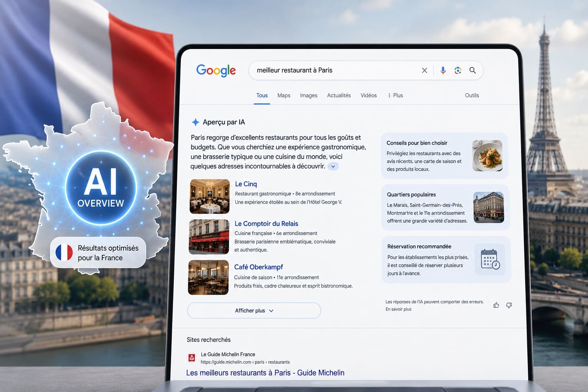
Task: Focus the search box containing 'meilleur restaurant à Paris'
Action: [366, 70]
